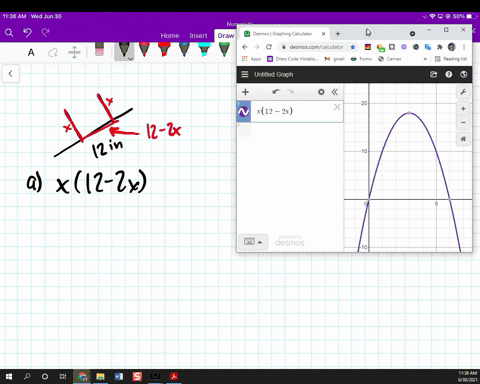This screenshot has width=480, height=384.
Task: Delete the x(12-2x) expression
Action: 337,107
